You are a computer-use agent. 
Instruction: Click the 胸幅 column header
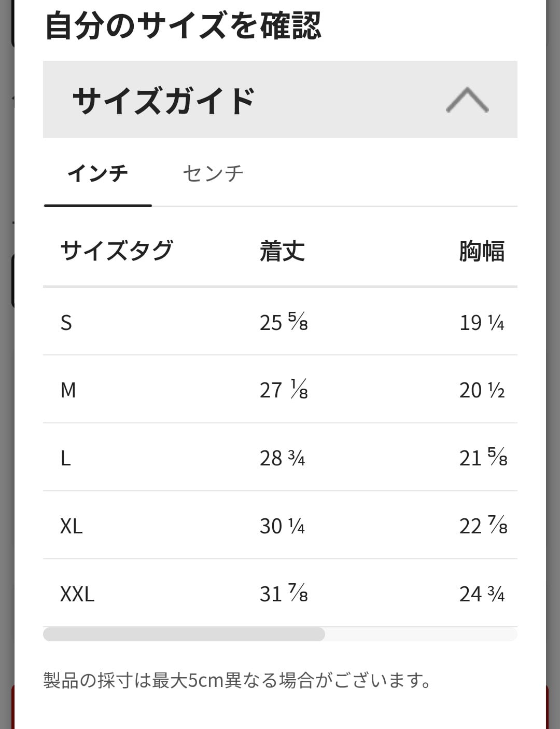tap(481, 251)
